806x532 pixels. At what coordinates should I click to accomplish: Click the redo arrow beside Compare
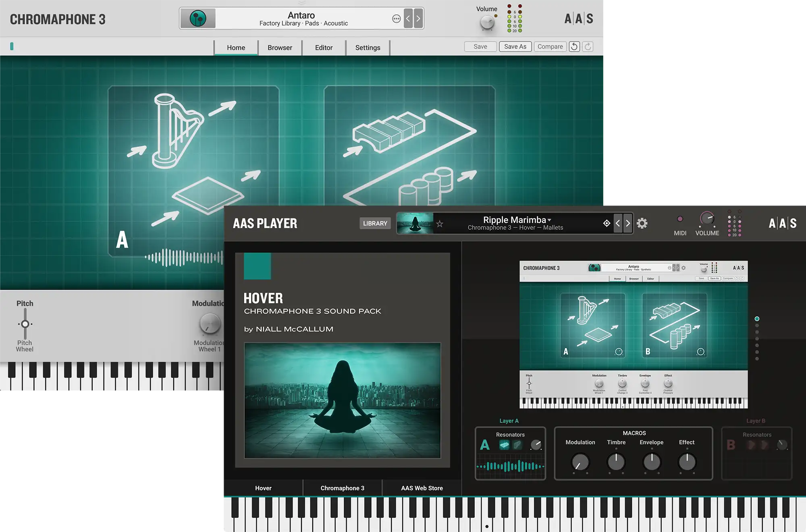point(588,47)
